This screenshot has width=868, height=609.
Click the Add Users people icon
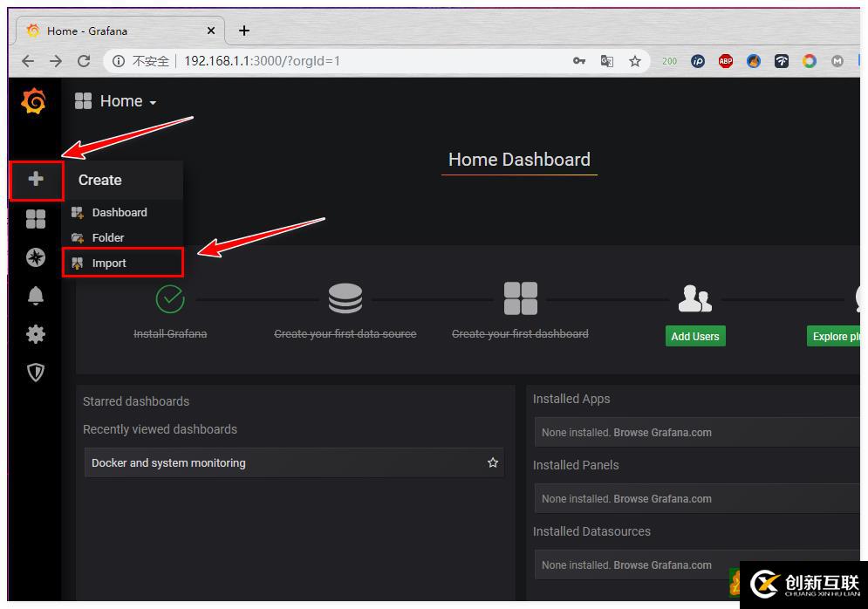[695, 298]
